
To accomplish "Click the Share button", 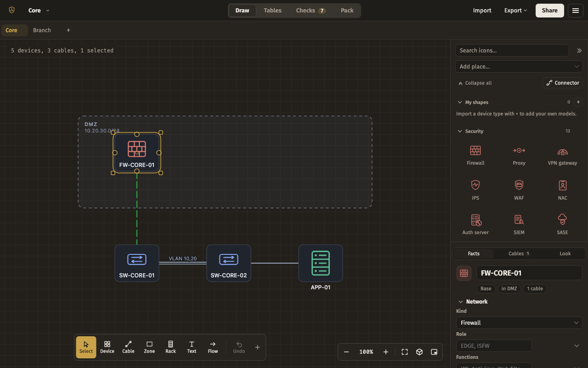I will (549, 11).
